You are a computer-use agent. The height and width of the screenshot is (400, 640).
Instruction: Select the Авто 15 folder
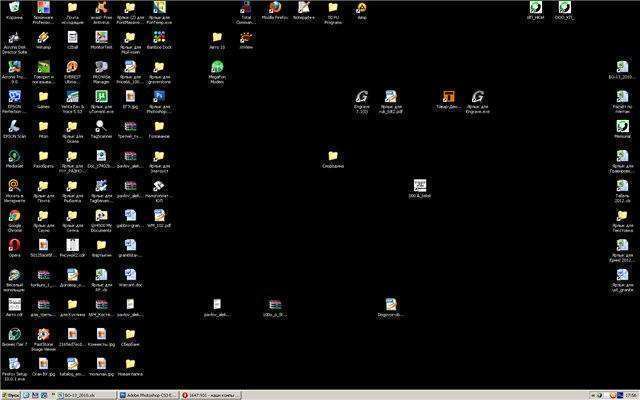point(217,40)
